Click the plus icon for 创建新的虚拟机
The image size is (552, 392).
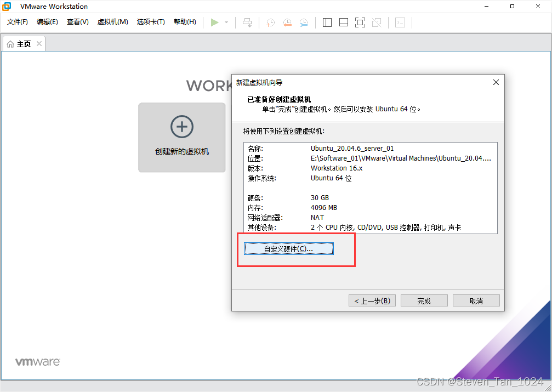182,127
